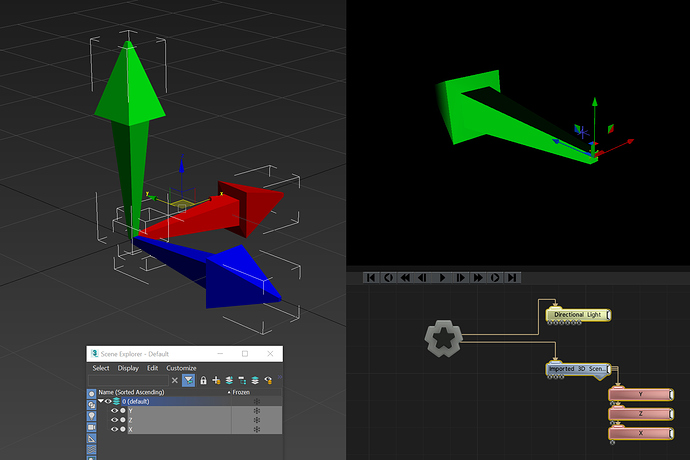
Task: Select the pink Z node in nodegraph
Action: pyautogui.click(x=641, y=414)
